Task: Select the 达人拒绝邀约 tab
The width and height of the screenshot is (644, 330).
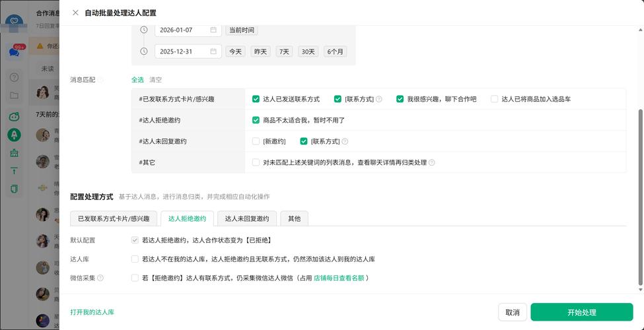Action: (x=188, y=218)
